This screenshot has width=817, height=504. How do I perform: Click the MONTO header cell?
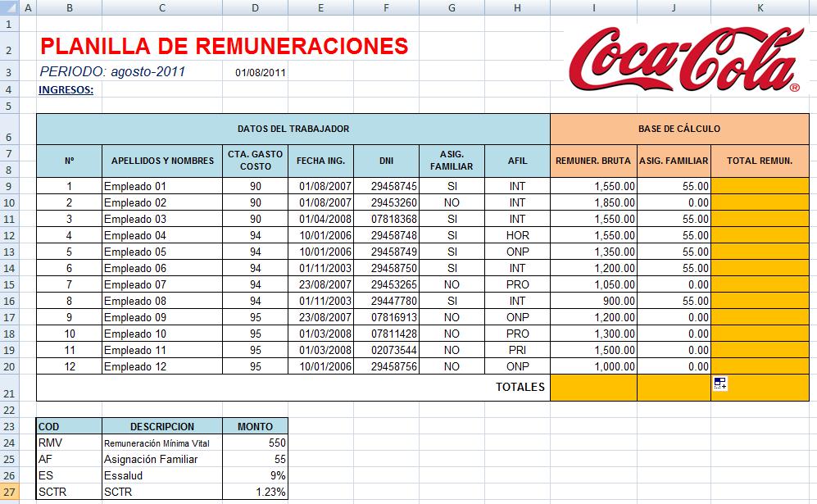tap(256, 426)
